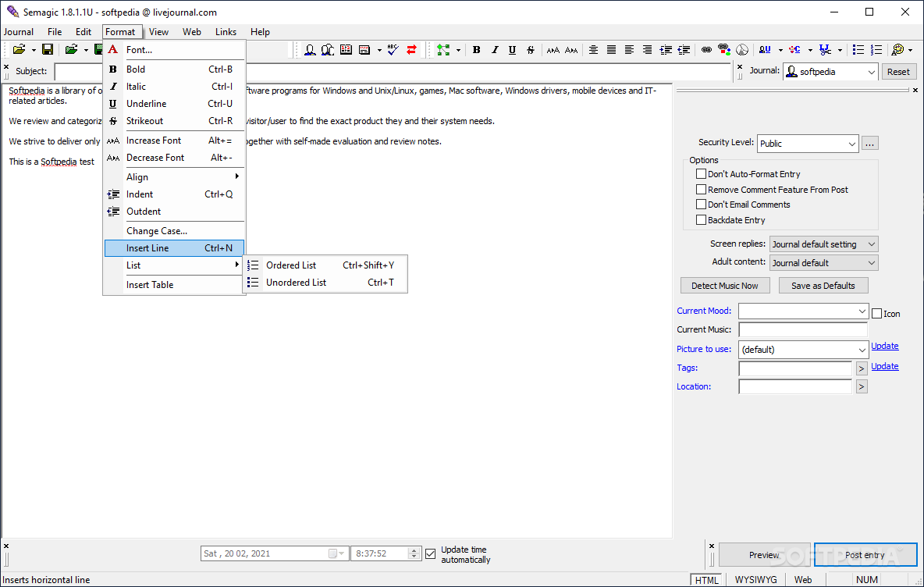Justify text via toolbar icon
The height and width of the screenshot is (587, 924).
click(611, 50)
